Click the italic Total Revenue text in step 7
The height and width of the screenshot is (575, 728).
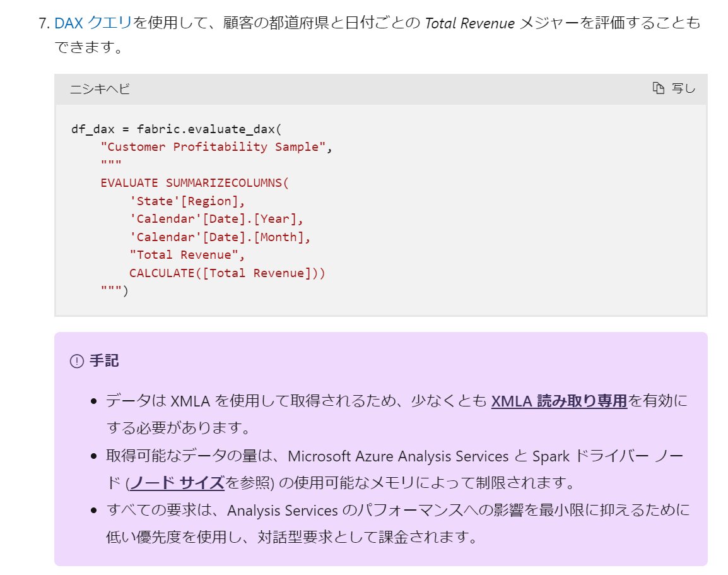[470, 23]
